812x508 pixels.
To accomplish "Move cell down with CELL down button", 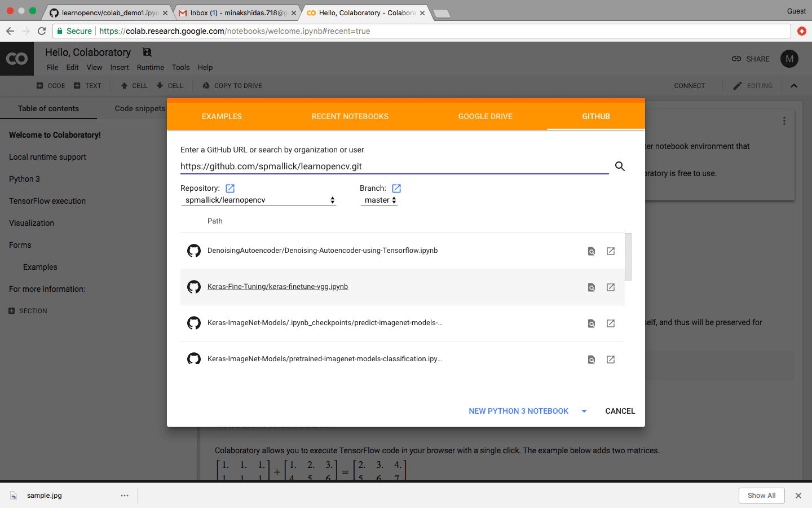I will (170, 86).
